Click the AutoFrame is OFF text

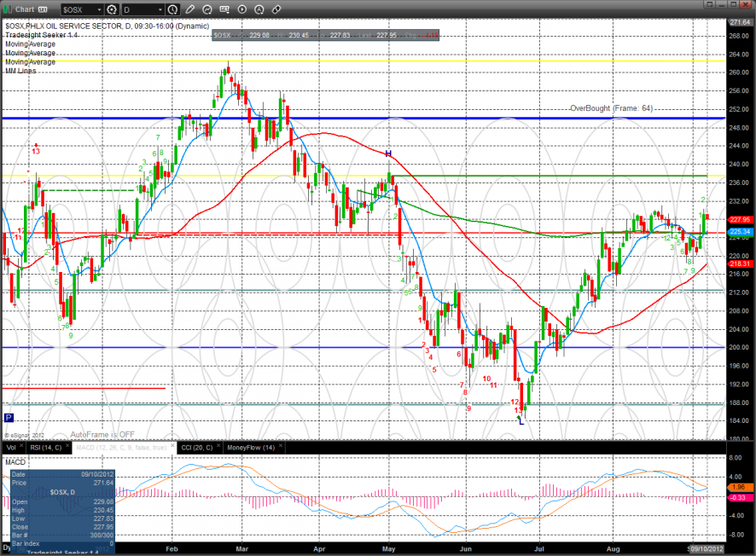(102, 434)
